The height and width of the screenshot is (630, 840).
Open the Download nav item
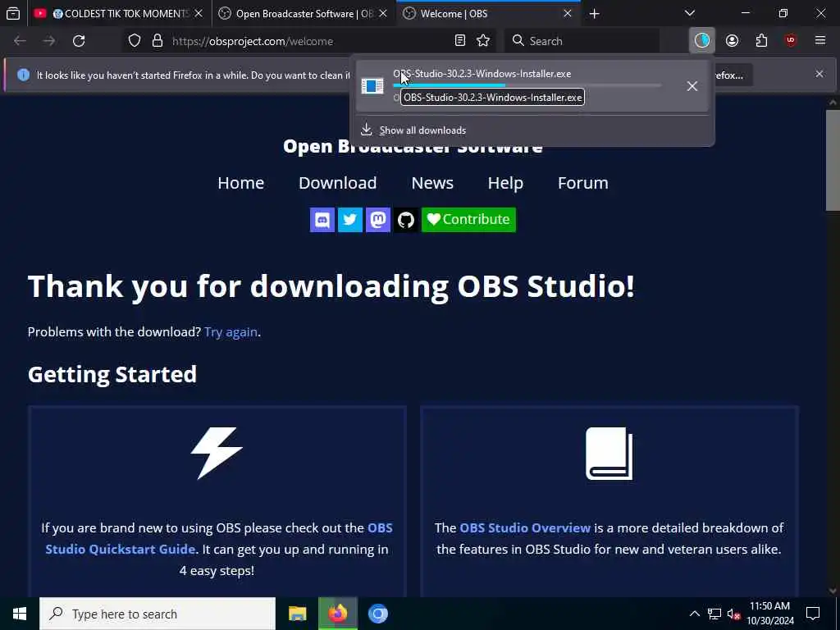coord(337,183)
